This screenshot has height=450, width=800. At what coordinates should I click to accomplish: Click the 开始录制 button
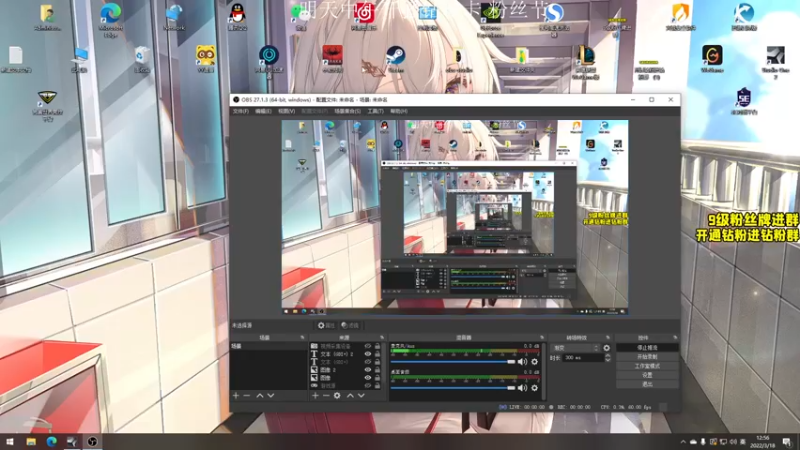click(x=647, y=357)
